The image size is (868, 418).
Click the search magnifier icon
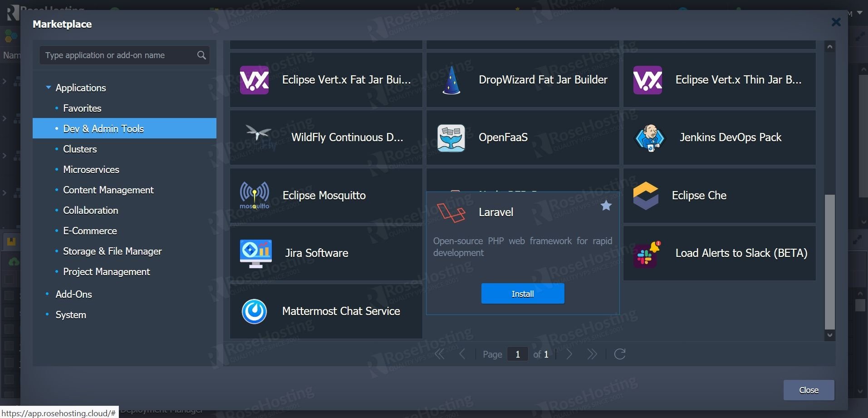(201, 55)
